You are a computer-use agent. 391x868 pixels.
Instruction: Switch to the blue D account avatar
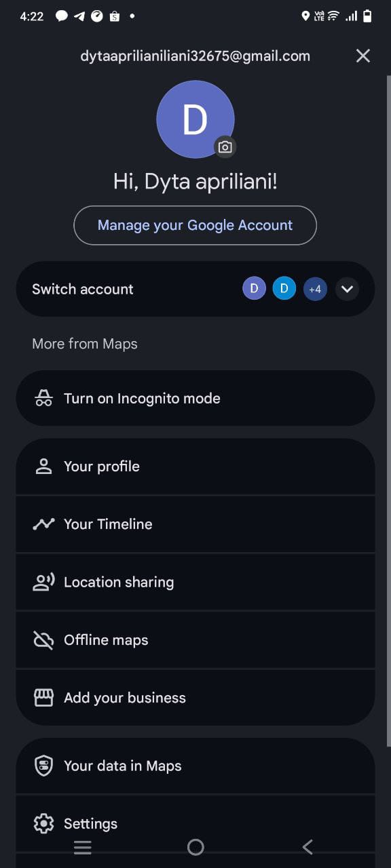point(284,289)
